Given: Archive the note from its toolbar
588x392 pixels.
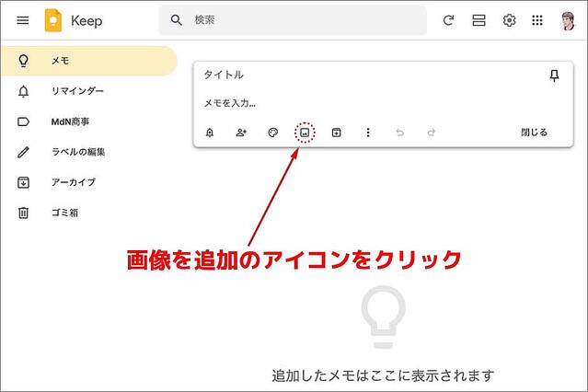Looking at the screenshot, I should tap(337, 133).
